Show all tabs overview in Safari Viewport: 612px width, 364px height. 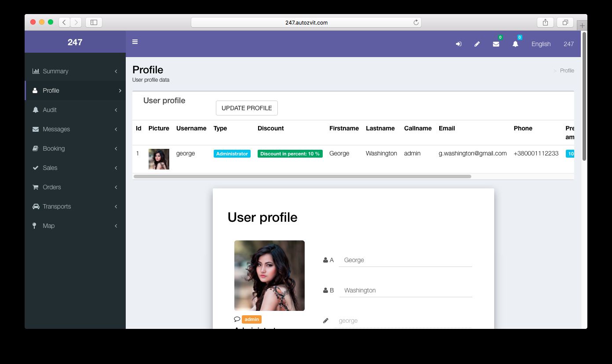565,22
